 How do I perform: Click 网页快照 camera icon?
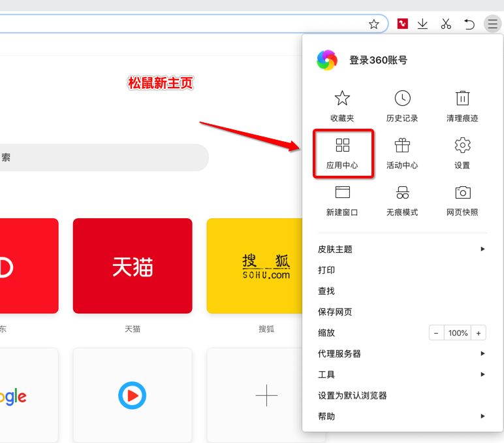463,192
